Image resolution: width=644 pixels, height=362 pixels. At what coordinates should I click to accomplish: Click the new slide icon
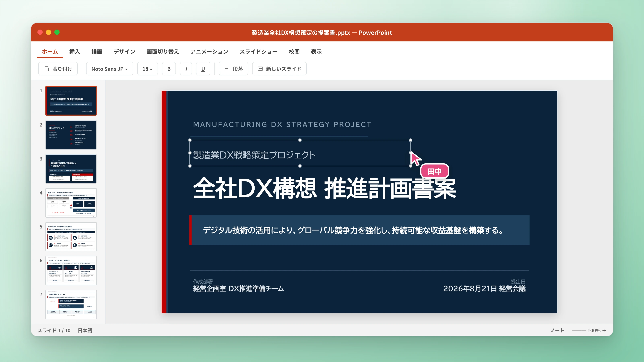[260, 68]
